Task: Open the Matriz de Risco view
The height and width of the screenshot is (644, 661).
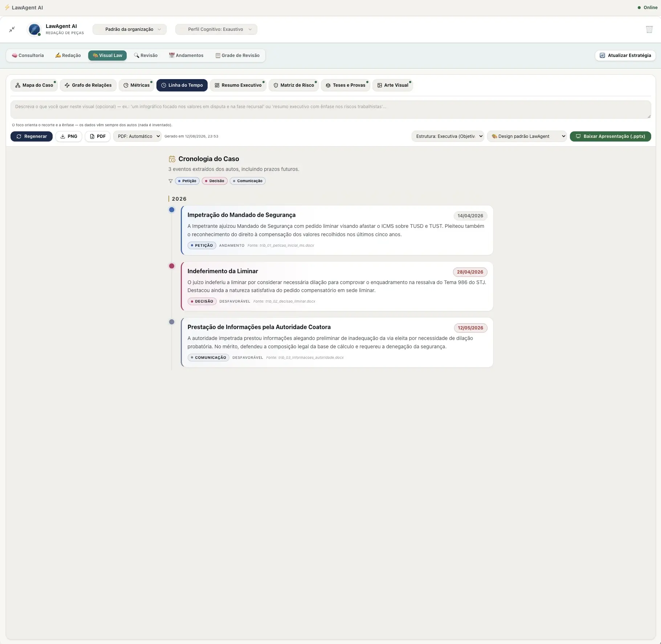Action: [x=294, y=85]
